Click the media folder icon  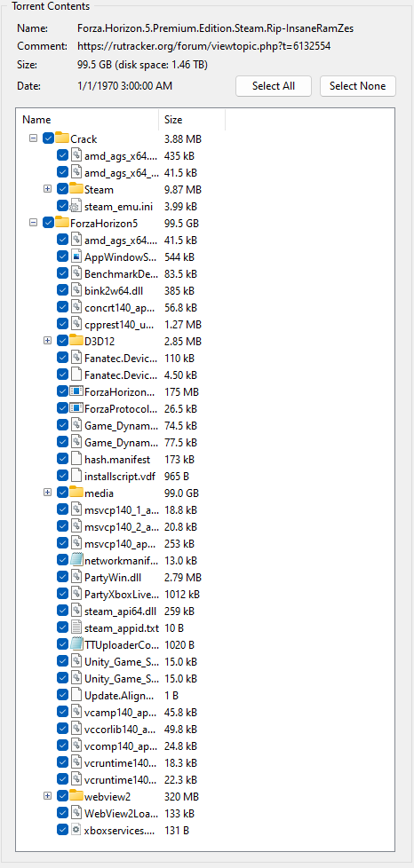pyautogui.click(x=76, y=492)
